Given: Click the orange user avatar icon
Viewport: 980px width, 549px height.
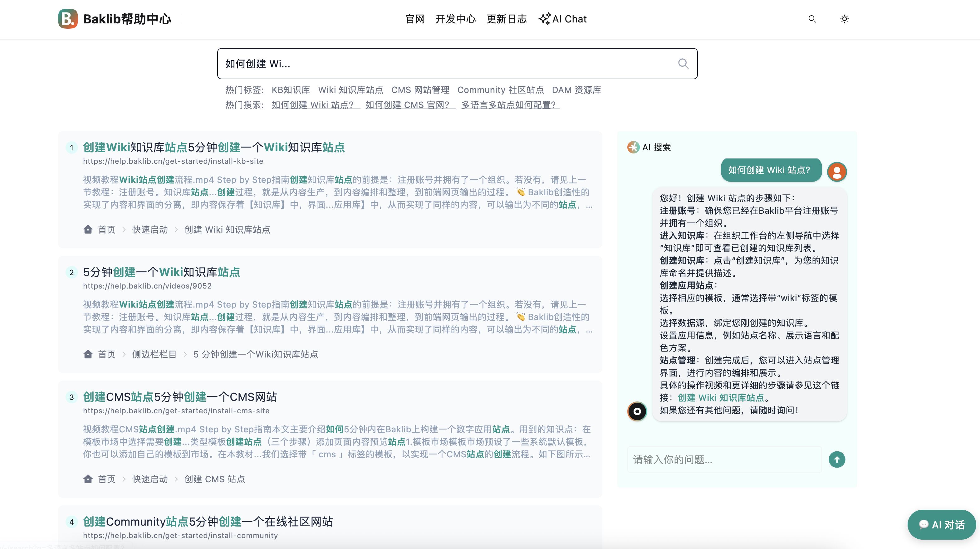Looking at the screenshot, I should [836, 172].
